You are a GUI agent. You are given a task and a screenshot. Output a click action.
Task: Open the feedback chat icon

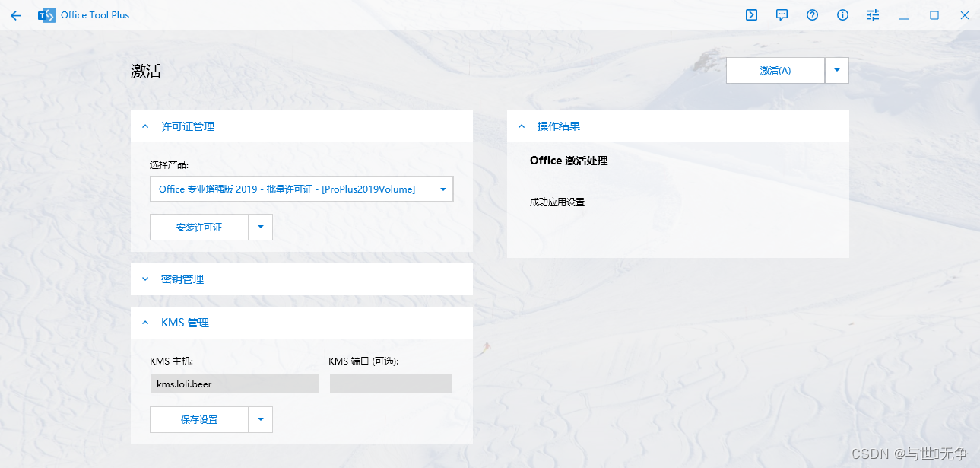click(x=782, y=15)
